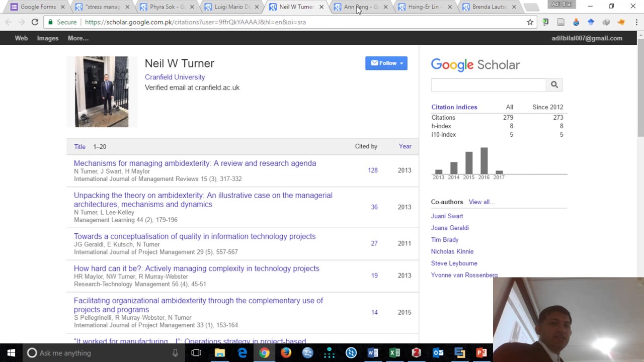644x362 pixels.
Task: Open "Unpacking the theory on ambidexterity" article
Action: point(203,200)
